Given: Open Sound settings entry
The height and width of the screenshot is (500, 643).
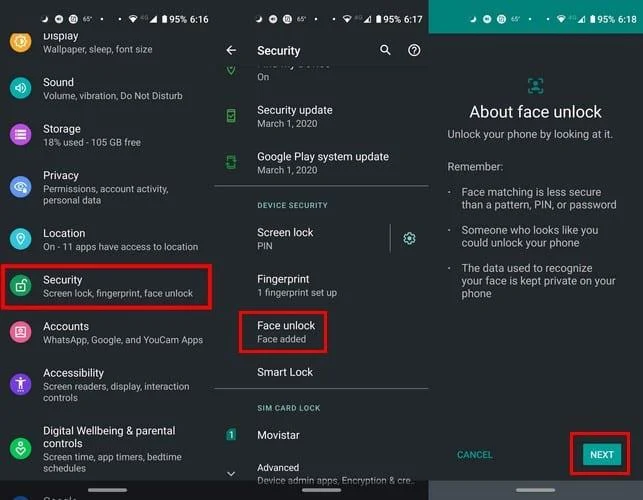Looking at the screenshot, I should pos(107,88).
